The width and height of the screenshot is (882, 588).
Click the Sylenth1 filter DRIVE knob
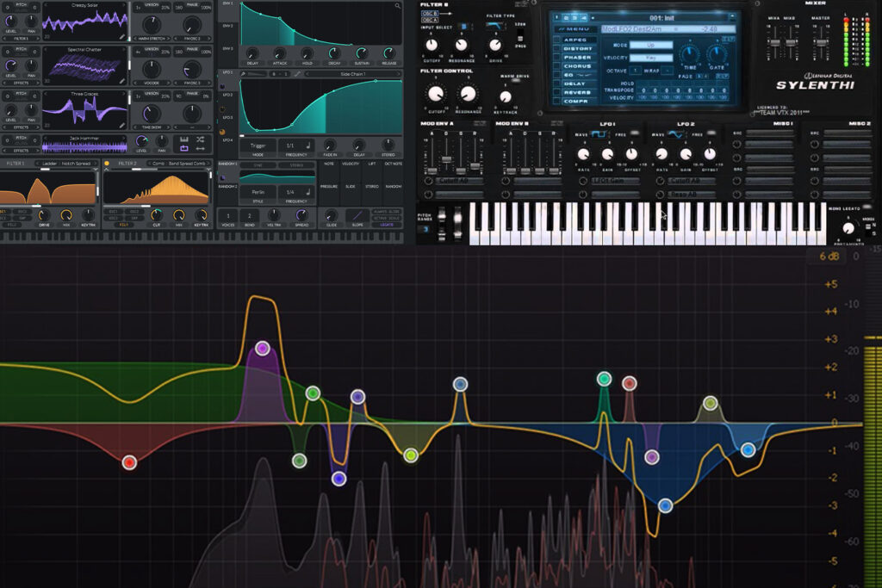(x=495, y=45)
